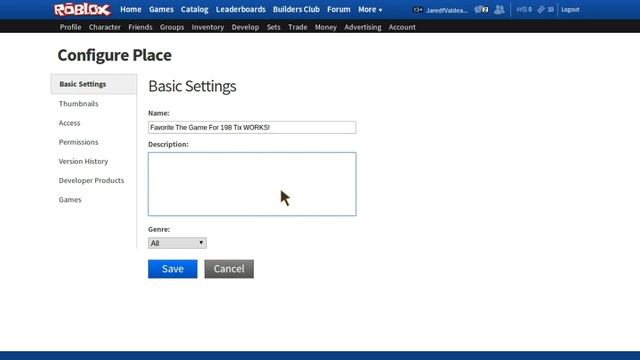
Task: Open Games in top navigation
Action: click(161, 9)
